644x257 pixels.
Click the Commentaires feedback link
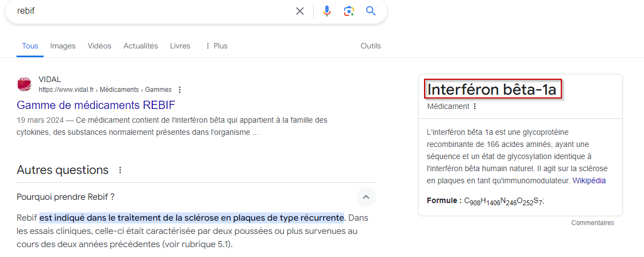592,223
